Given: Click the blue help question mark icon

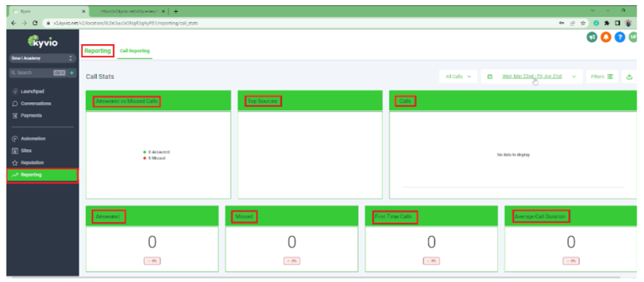Looking at the screenshot, I should click(620, 37).
